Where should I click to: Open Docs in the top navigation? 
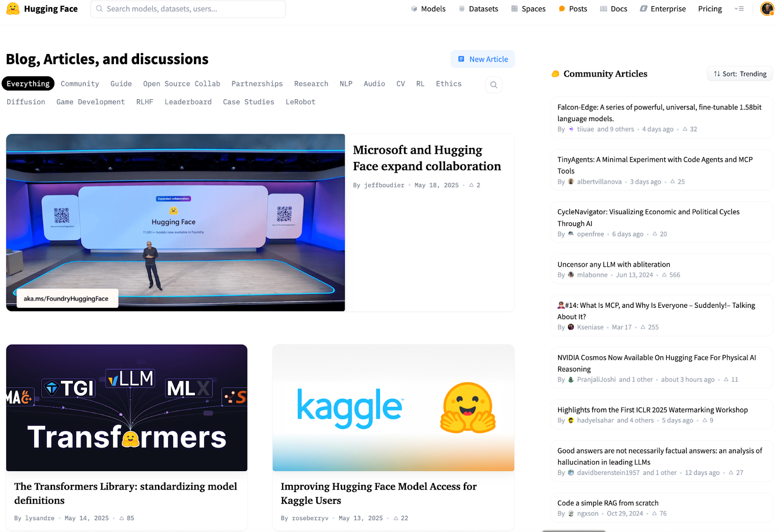click(614, 9)
